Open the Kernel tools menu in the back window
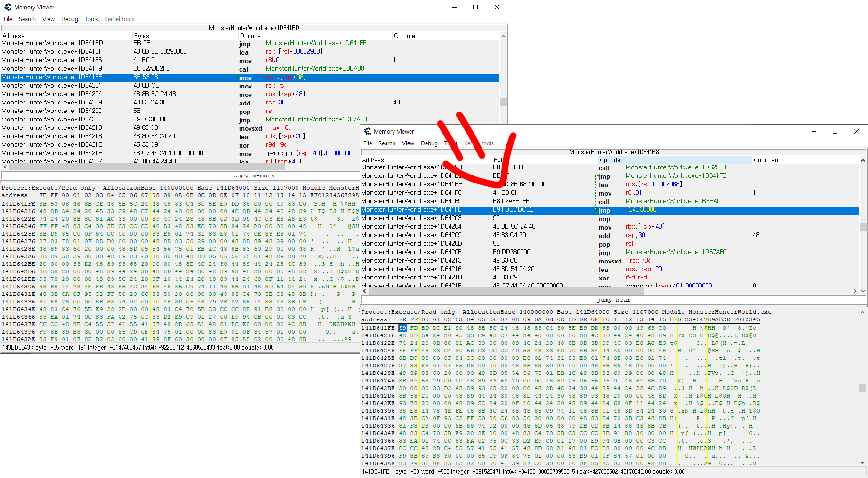Image resolution: width=868 pixels, height=478 pixels. 119,19
